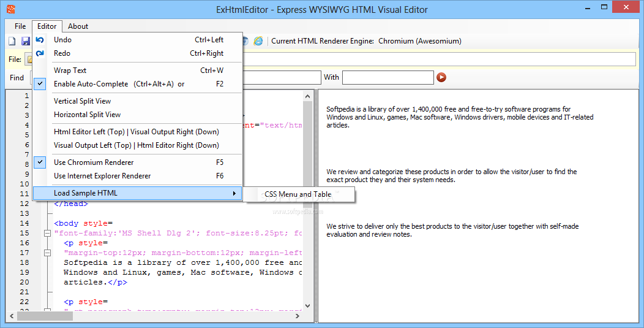Click the blue Undo arrow icon
This screenshot has width=644, height=328.
[x=39, y=40]
